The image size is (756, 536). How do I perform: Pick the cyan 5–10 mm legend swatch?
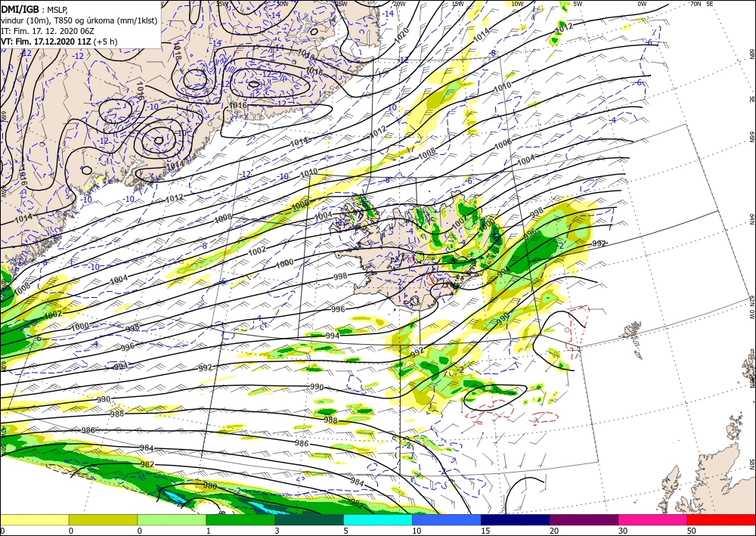click(x=378, y=519)
